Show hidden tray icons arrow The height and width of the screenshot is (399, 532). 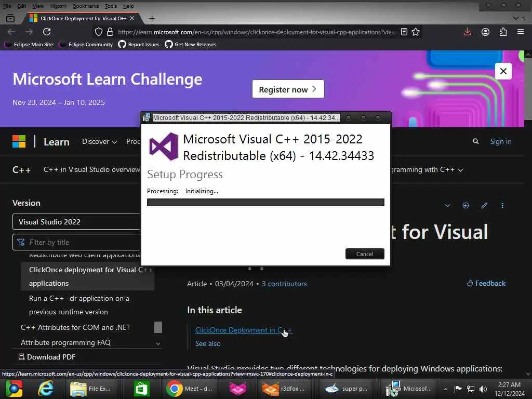coord(445,389)
